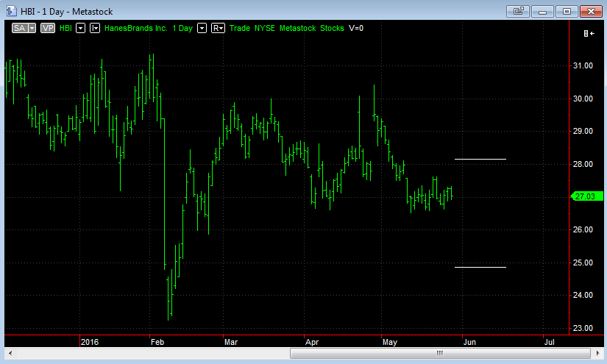Click the 24.00 price axis label
Image resolution: width=607 pixels, height=364 pixels.
(x=583, y=295)
